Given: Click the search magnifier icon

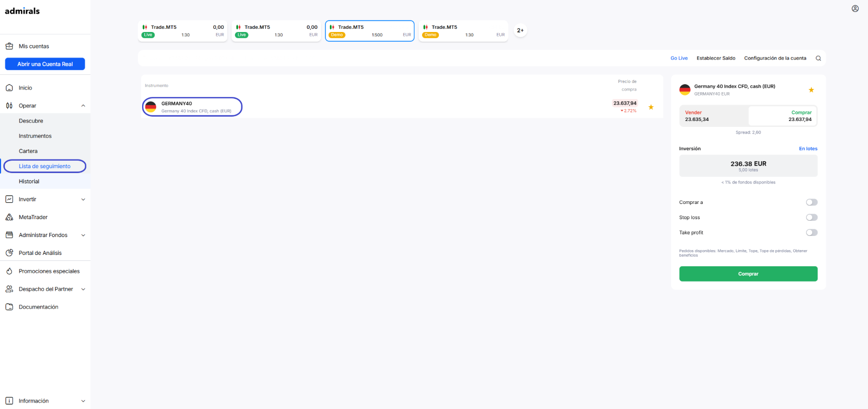Looking at the screenshot, I should tap(818, 58).
